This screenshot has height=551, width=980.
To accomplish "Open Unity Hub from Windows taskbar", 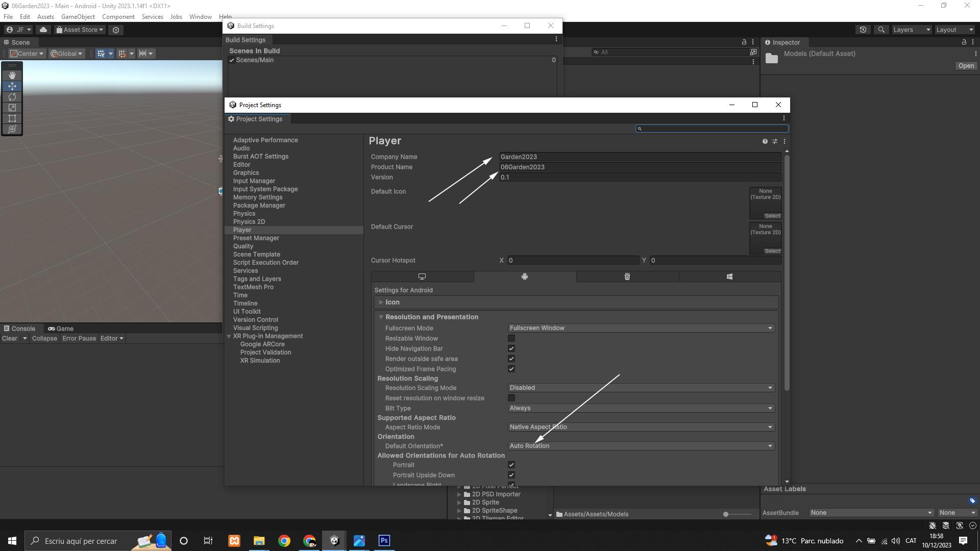I will click(334, 541).
